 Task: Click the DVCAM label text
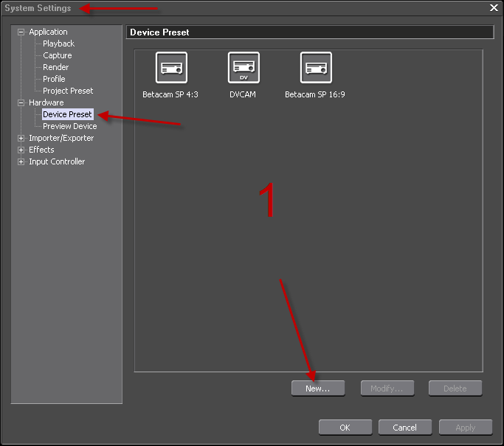[243, 94]
